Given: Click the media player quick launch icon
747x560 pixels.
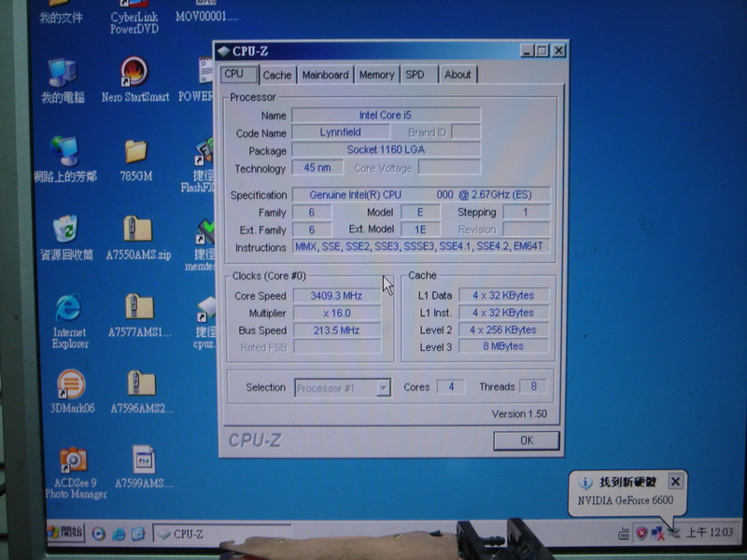Looking at the screenshot, I should click(99, 534).
